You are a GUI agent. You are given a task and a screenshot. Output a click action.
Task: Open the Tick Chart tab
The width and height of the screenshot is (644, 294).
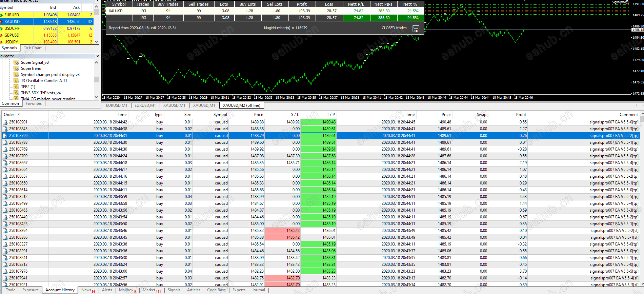(33, 48)
